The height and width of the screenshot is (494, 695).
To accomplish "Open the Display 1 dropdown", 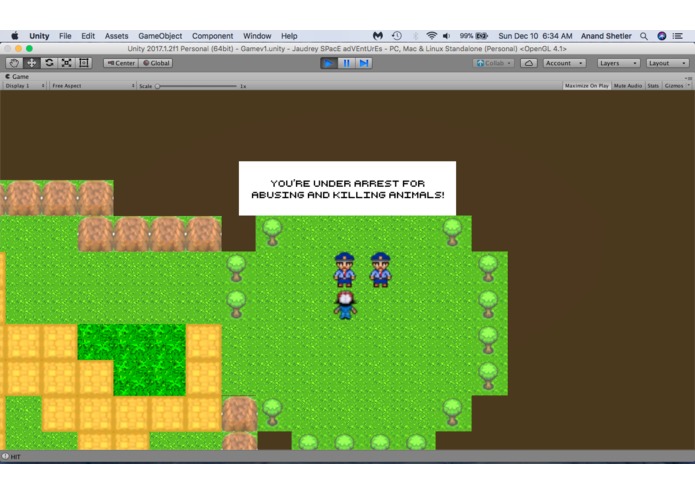I will tap(25, 86).
